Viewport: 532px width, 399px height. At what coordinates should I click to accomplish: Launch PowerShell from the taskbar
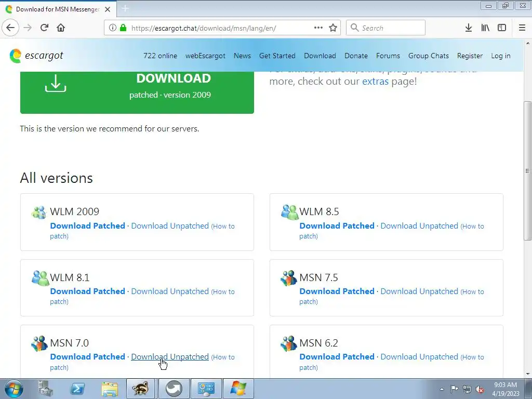(78, 389)
